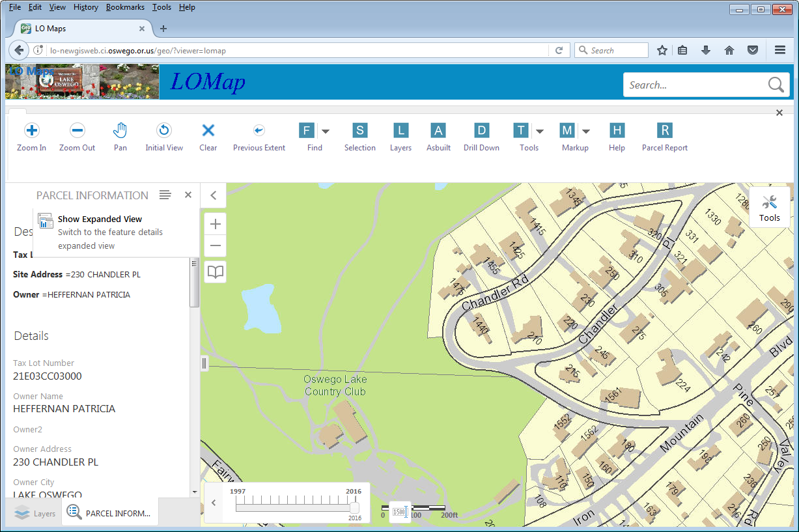
Task: Close the Parcel Information panel
Action: 188,195
